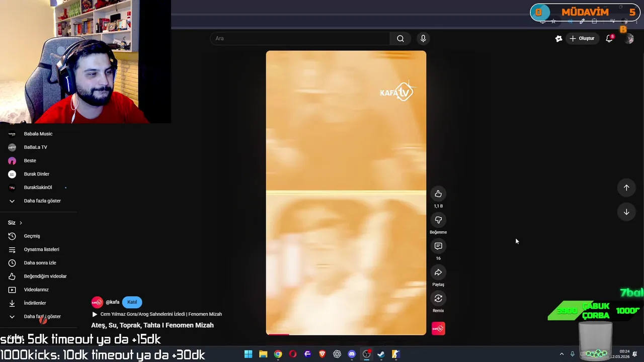Click the Short video player to pause

tap(346, 193)
